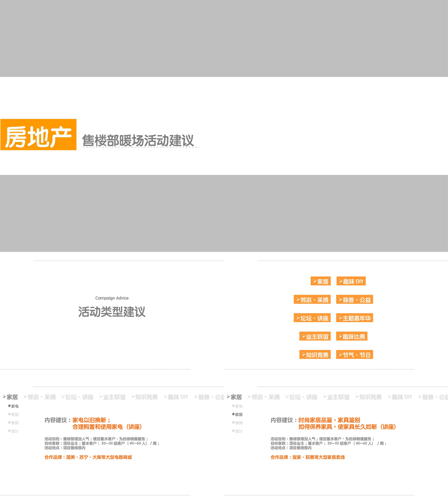Click the 合作品牌：国美、苏宁 line
Viewport: 448px width, 504px height.
[88, 457]
